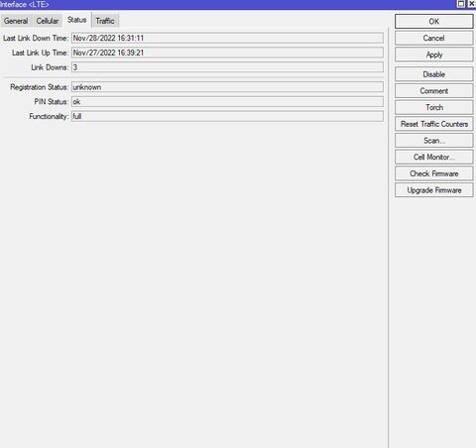Image resolution: width=476 pixels, height=448 pixels.
Task: Click the PIN Status field
Action: coord(227,101)
